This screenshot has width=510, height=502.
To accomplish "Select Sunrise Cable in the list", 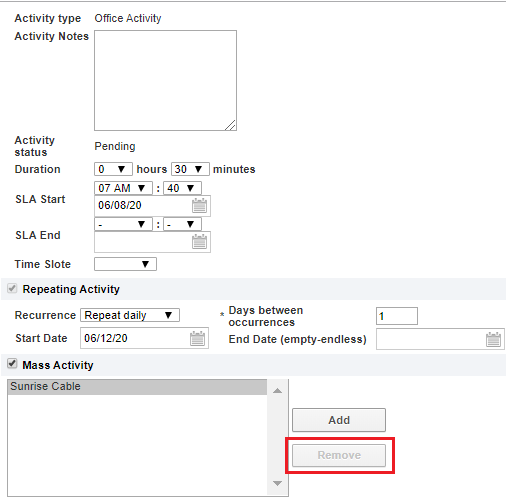I will [x=137, y=387].
